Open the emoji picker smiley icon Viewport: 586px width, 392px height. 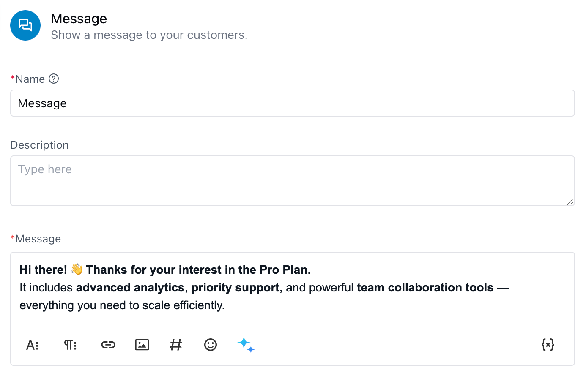click(x=211, y=345)
